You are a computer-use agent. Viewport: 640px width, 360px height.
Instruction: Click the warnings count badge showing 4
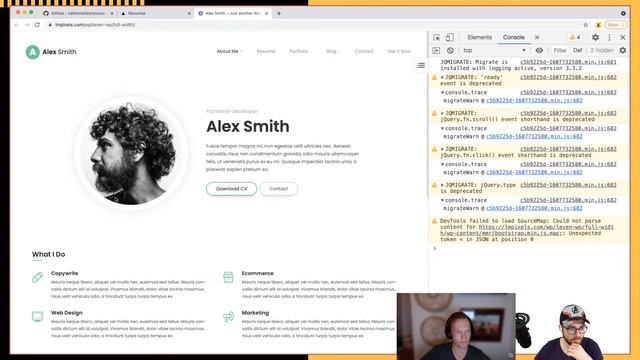[x=575, y=37]
